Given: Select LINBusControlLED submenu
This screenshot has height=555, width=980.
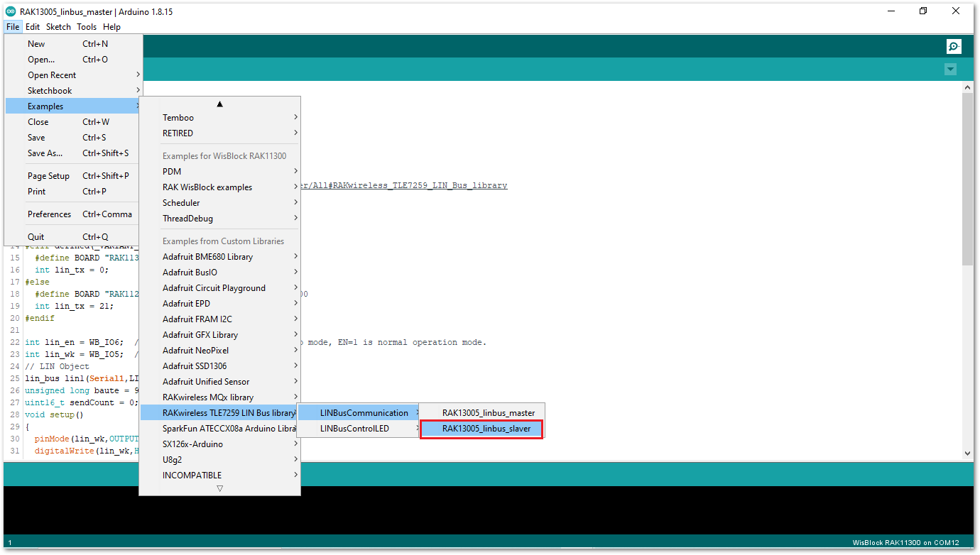Looking at the screenshot, I should pos(359,429).
